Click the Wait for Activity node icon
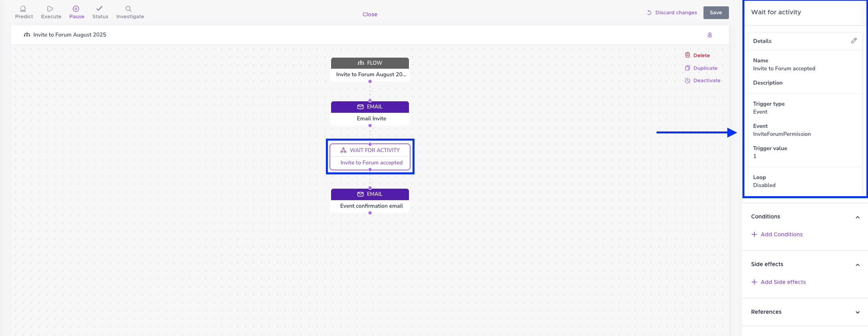The height and width of the screenshot is (336, 868). (x=343, y=150)
